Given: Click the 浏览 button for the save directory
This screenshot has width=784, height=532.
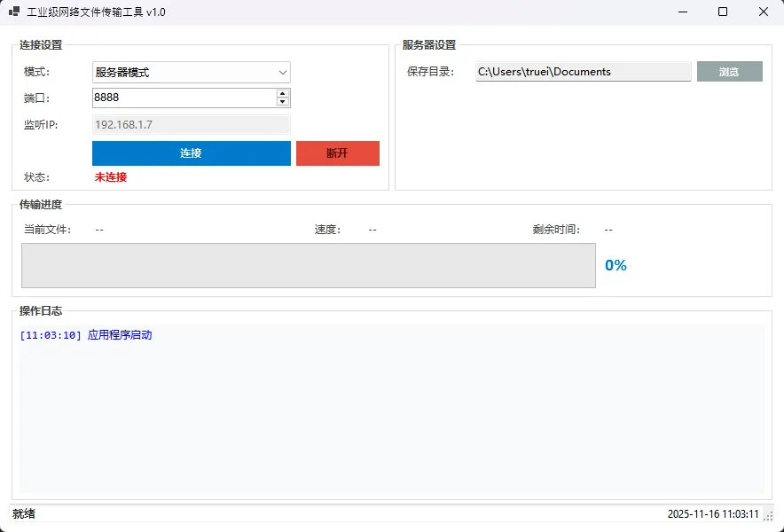Looking at the screenshot, I should pyautogui.click(x=729, y=72).
